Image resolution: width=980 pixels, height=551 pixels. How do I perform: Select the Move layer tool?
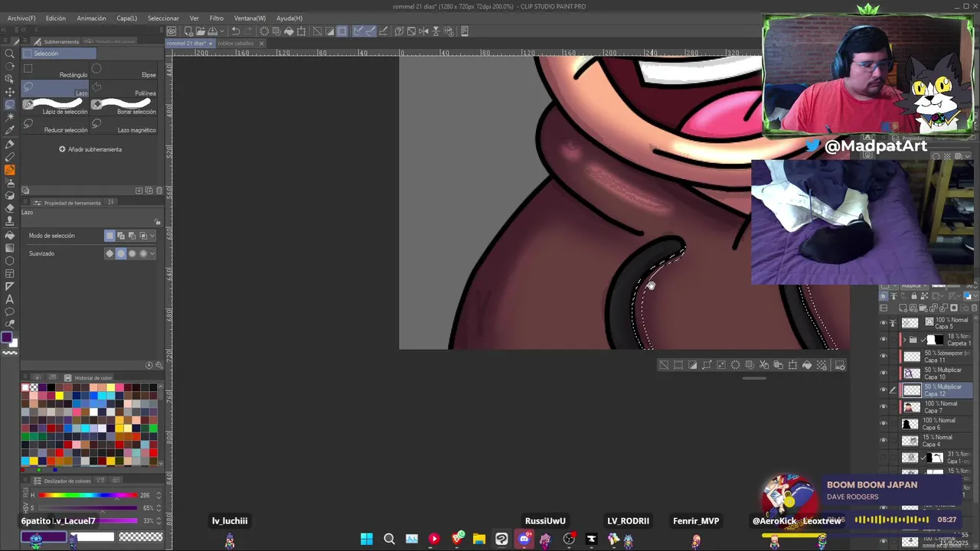pos(10,91)
